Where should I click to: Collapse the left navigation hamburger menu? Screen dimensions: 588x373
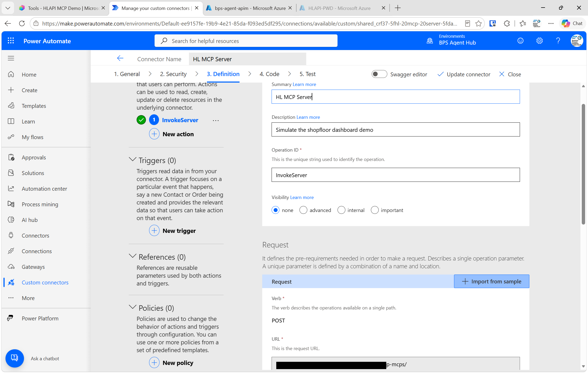[11, 58]
